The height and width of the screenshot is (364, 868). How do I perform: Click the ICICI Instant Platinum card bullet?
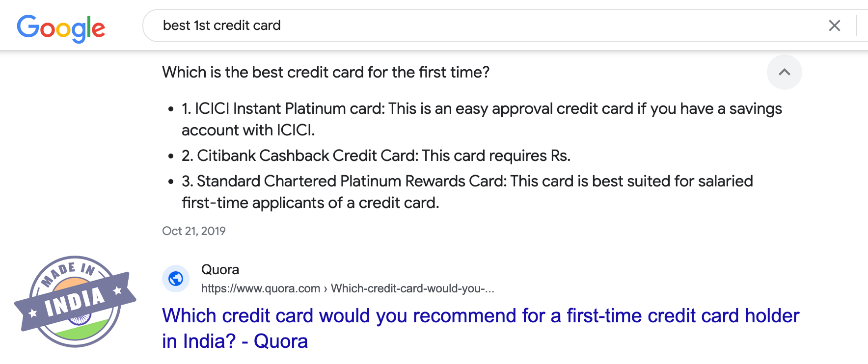click(x=481, y=109)
